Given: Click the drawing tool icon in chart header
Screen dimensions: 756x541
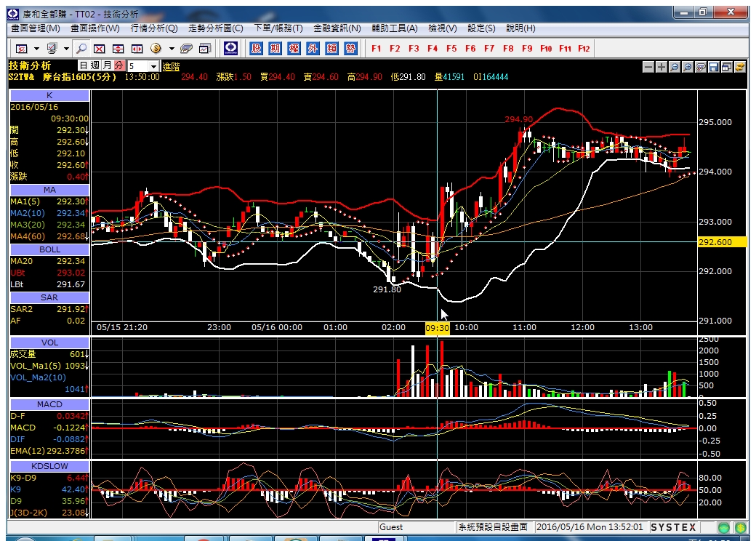Looking at the screenshot, I should tap(701, 67).
